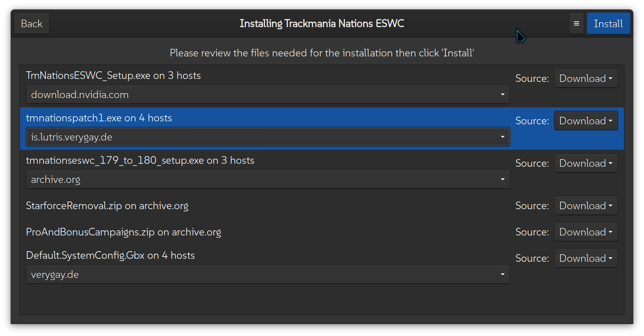This screenshot has height=336, width=644.
Task: Open the hamburger menu icon
Action: (576, 23)
